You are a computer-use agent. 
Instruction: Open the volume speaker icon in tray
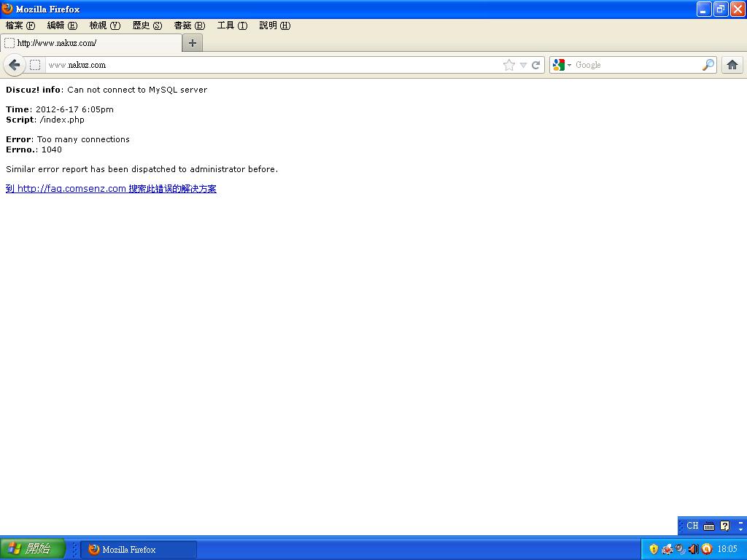coord(693,549)
